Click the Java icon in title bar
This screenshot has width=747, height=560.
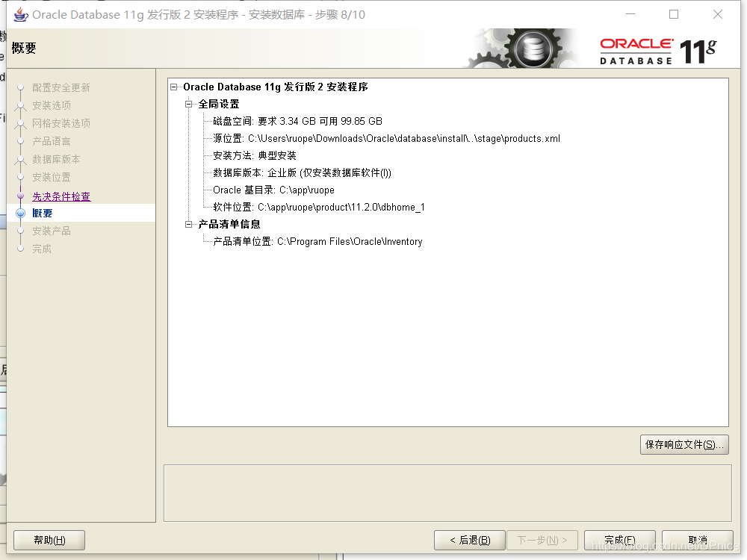(x=20, y=15)
